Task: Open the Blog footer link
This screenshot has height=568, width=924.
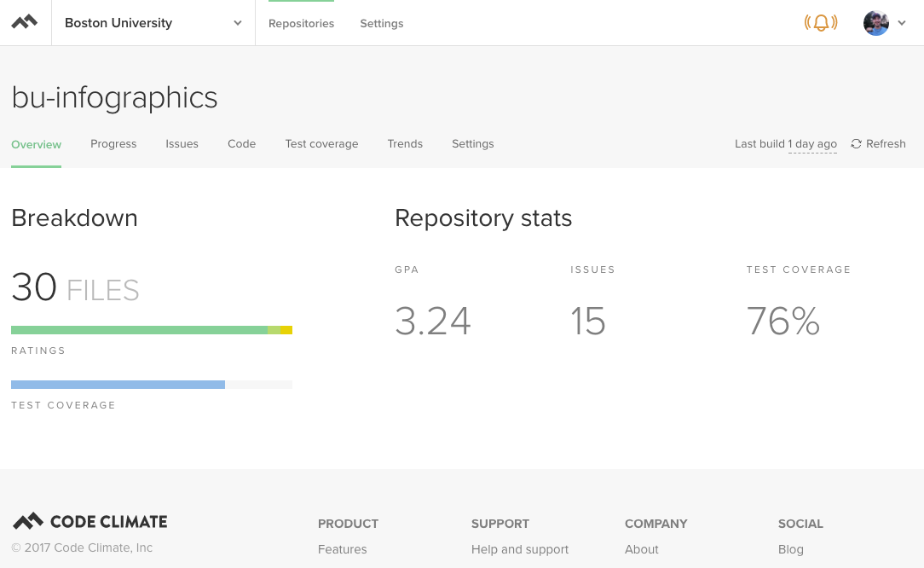Action: pos(791,549)
